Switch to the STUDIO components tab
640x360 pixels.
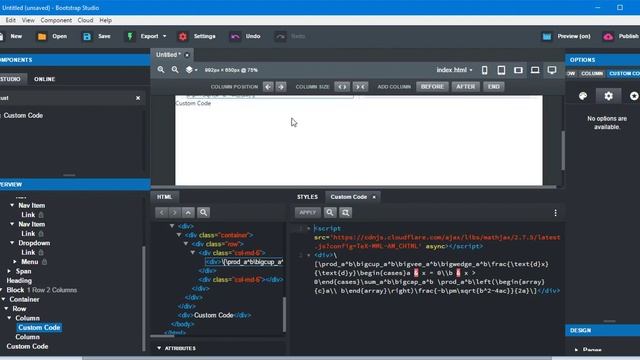click(11, 79)
